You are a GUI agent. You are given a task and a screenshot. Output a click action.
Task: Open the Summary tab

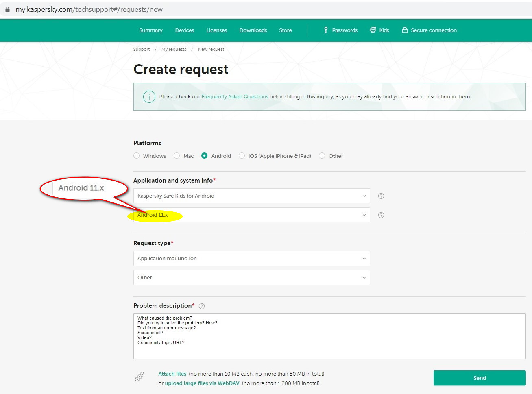tap(151, 30)
